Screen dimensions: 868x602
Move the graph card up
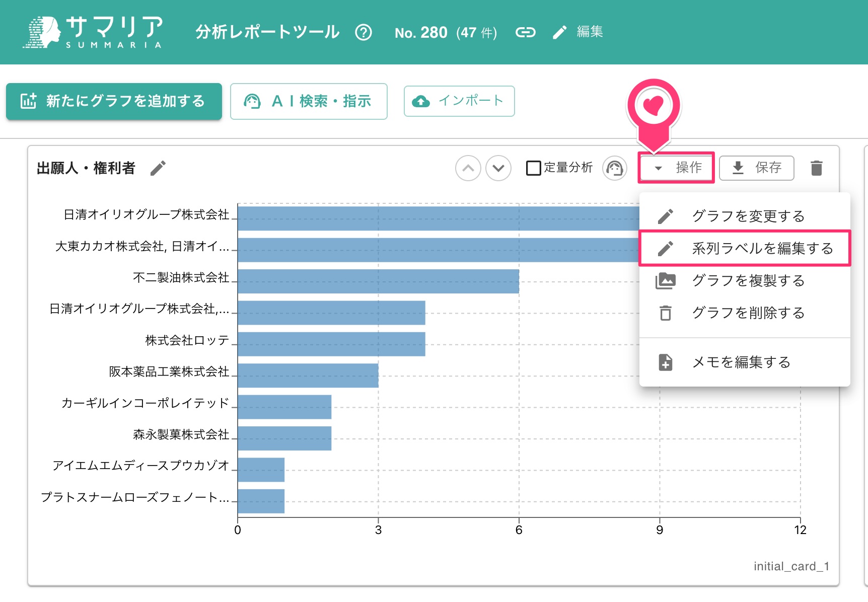click(468, 168)
